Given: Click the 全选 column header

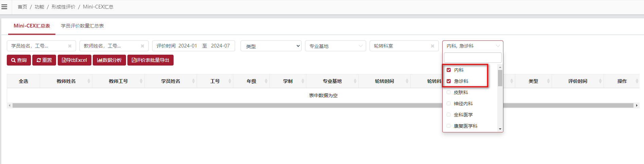Looking at the screenshot, I should pos(23,81).
